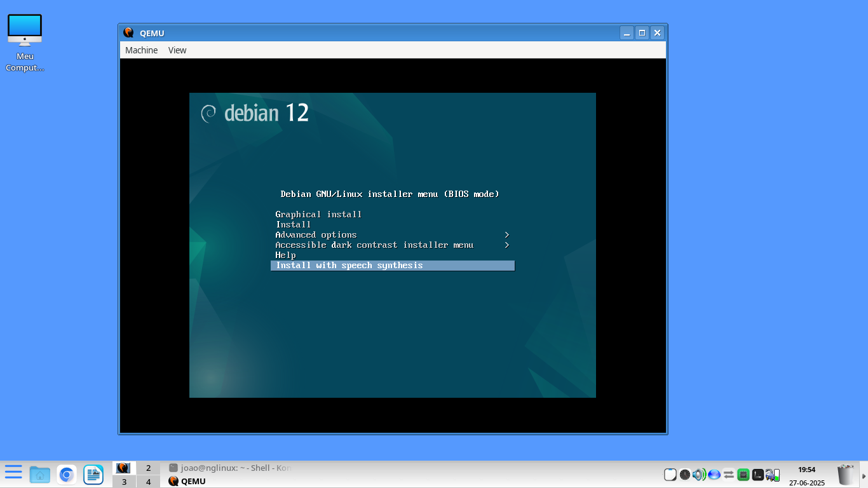Launch the document writer application
The height and width of the screenshot is (488, 868).
click(x=93, y=474)
